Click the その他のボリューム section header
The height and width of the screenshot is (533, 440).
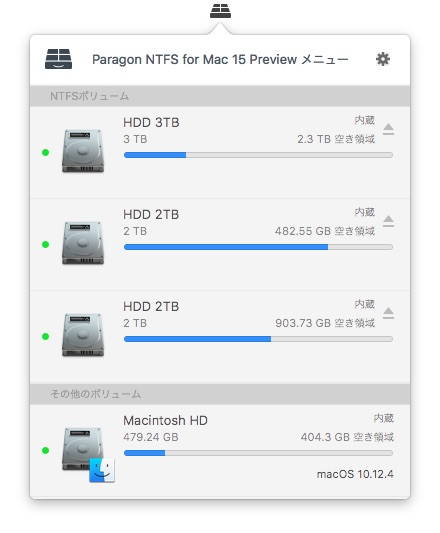coord(220,394)
